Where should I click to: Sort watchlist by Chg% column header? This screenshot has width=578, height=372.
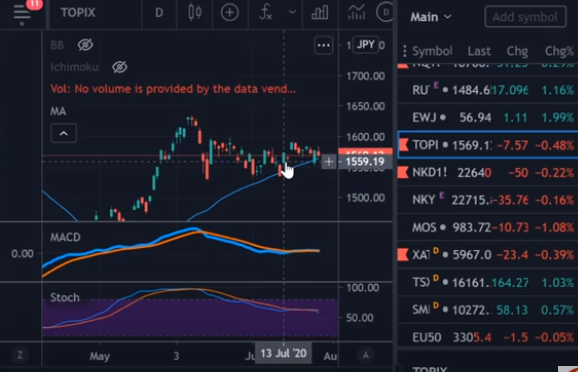coord(559,51)
